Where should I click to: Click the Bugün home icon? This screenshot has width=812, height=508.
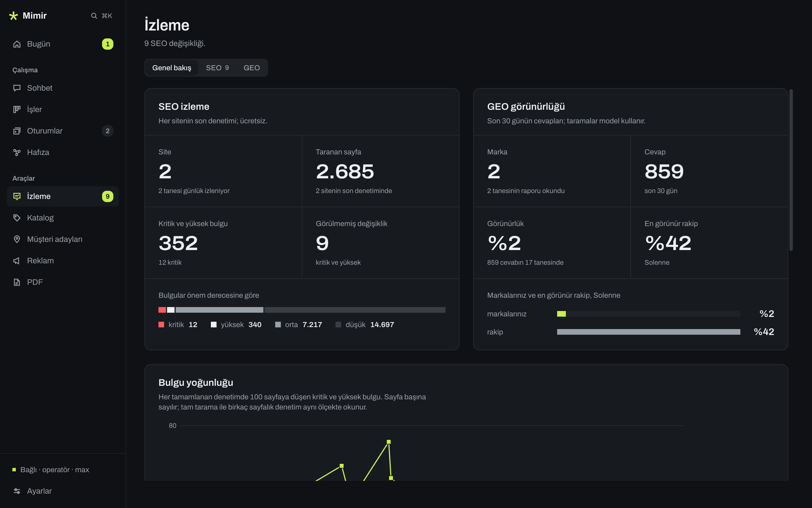point(17,44)
